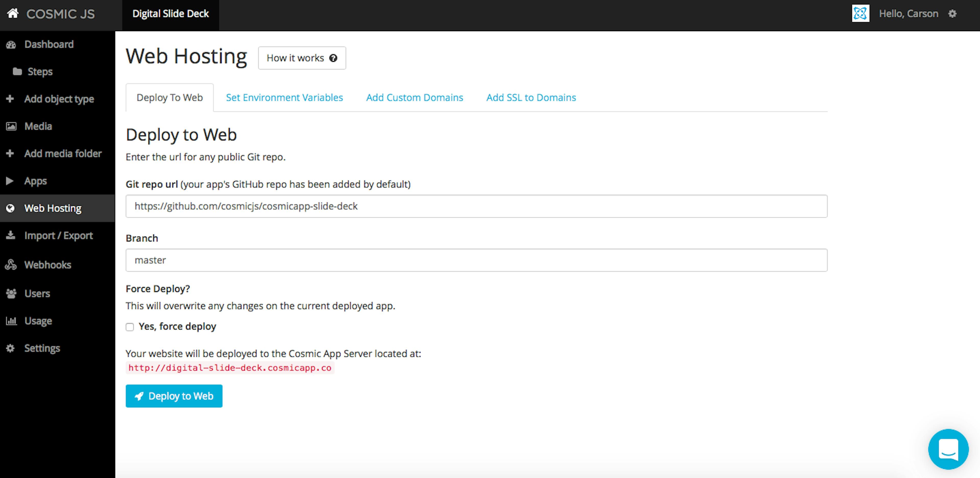Click the Settings gear icon in sidebar

coord(10,348)
